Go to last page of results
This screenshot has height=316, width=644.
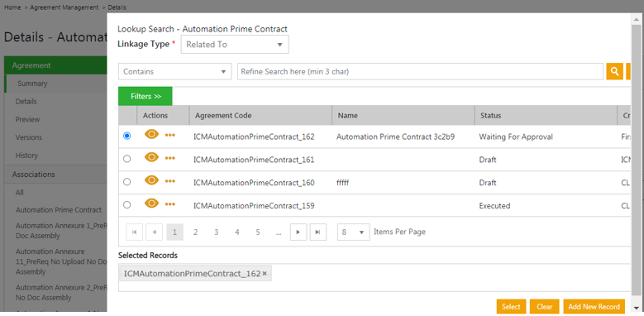(318, 232)
